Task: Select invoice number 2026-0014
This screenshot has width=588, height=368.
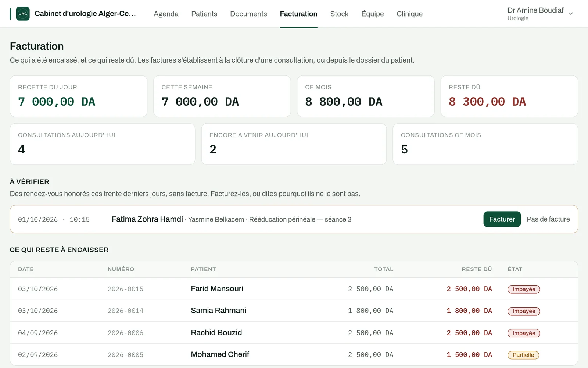Action: click(125, 311)
